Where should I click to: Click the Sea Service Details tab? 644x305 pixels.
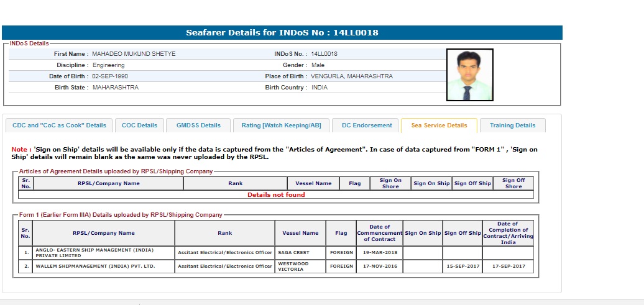(439, 125)
